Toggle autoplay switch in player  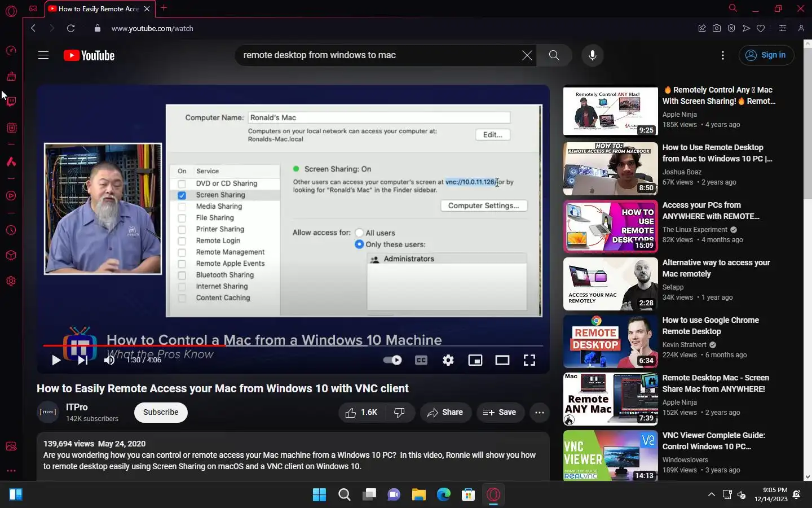click(392, 360)
